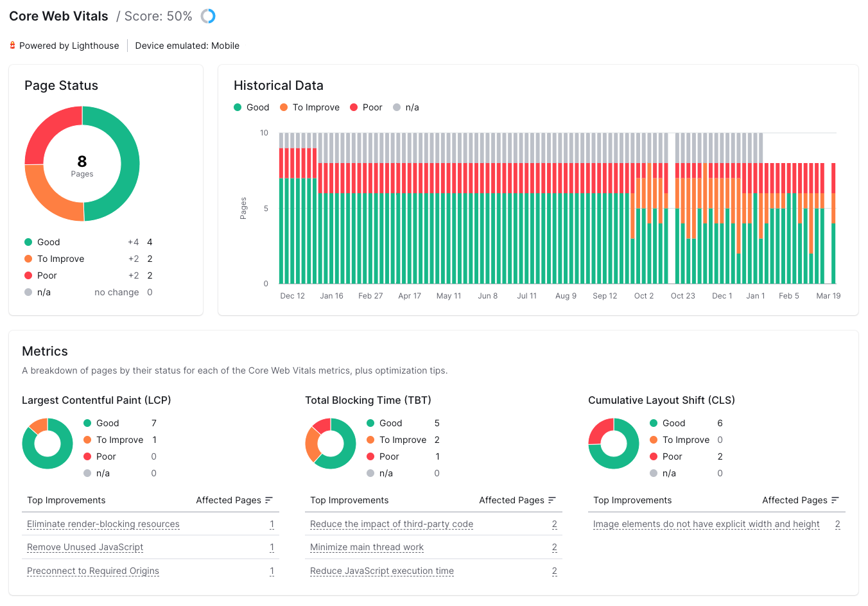Click the CLS donut chart
868x606 pixels.
point(614,443)
